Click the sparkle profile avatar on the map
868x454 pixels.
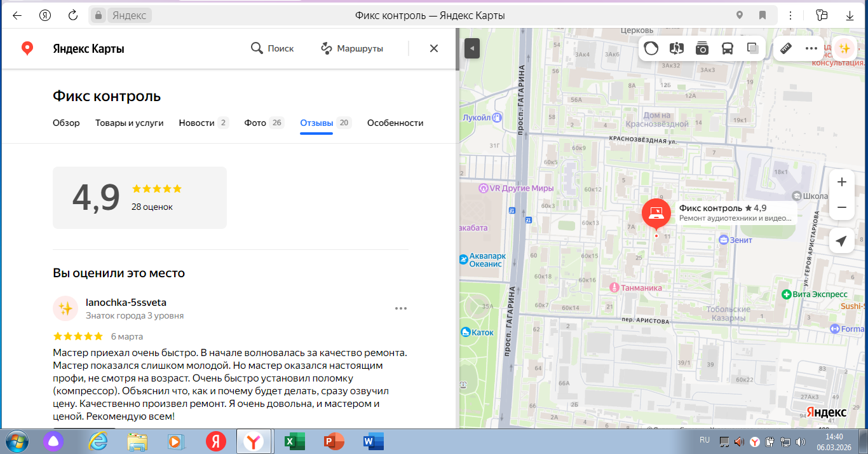844,48
